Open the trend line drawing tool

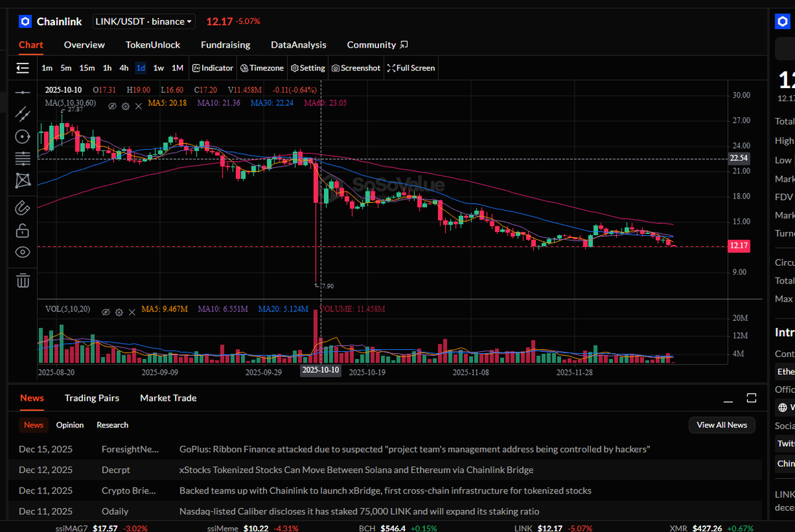pos(23,114)
